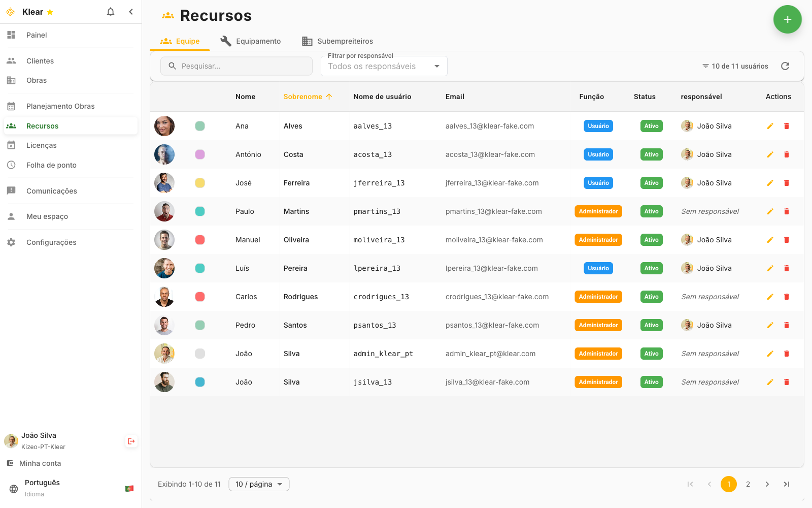The width and height of the screenshot is (812, 508).
Task: Go to page 2
Action: (748, 484)
